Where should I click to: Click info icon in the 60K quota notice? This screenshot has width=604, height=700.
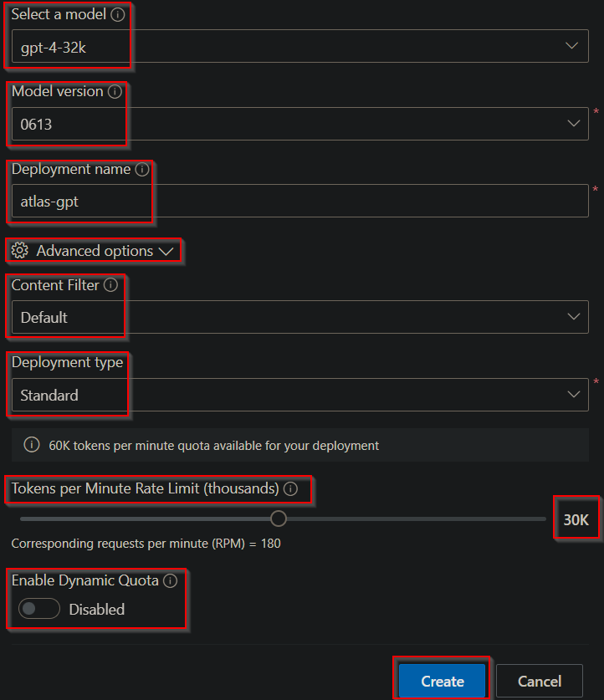(x=32, y=445)
